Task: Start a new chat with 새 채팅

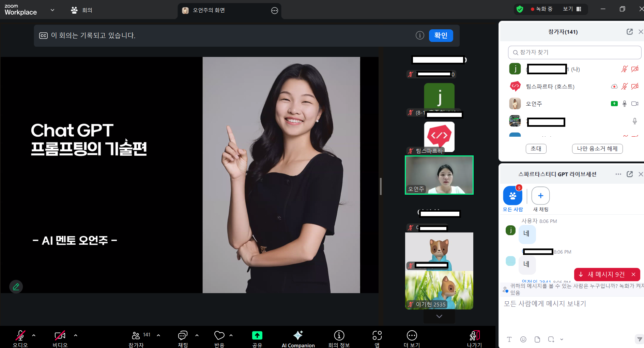Action: (x=541, y=199)
